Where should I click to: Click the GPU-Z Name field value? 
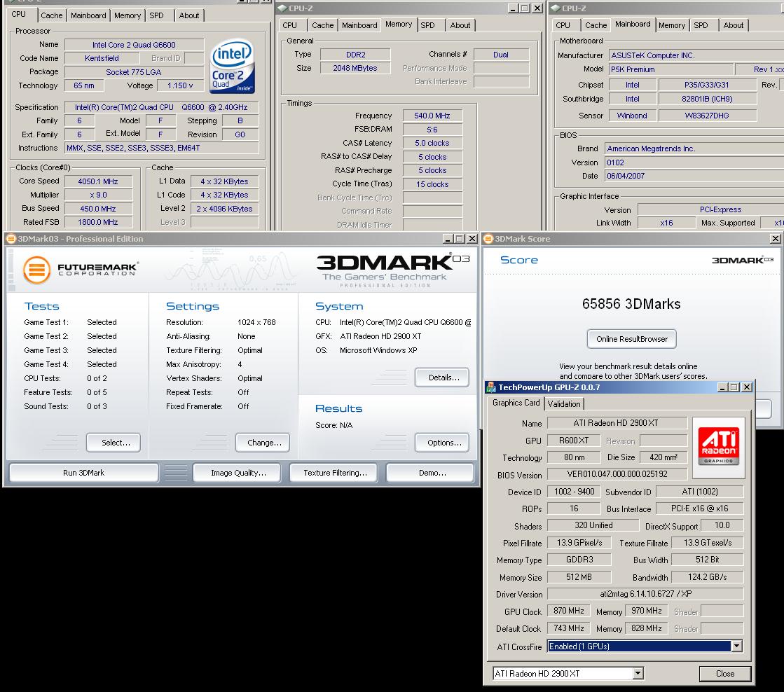tap(617, 423)
